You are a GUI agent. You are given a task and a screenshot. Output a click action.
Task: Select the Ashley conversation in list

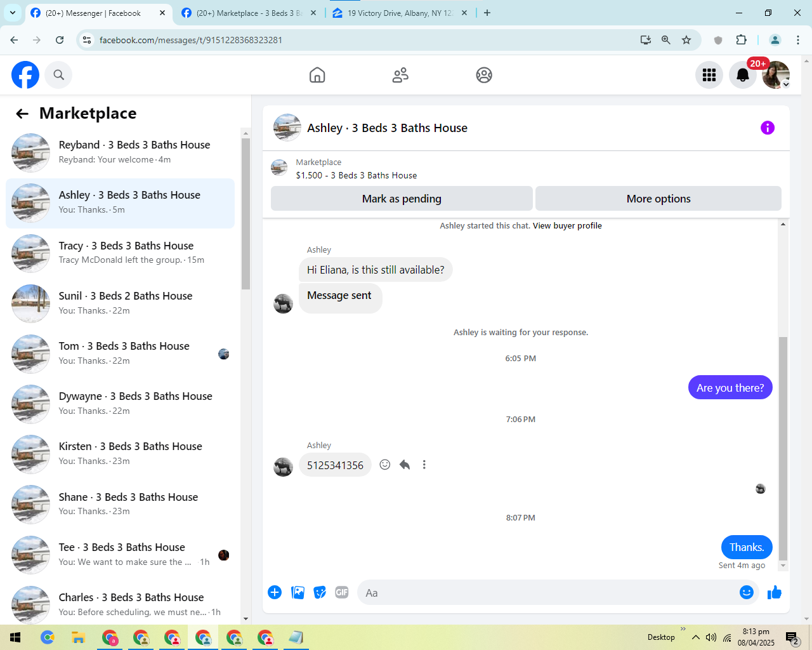point(121,203)
